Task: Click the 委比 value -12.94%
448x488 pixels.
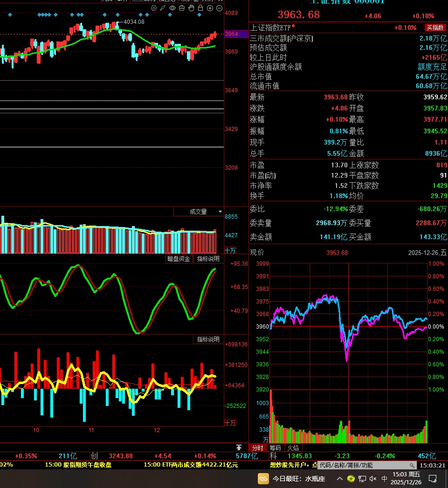Action: click(x=336, y=209)
